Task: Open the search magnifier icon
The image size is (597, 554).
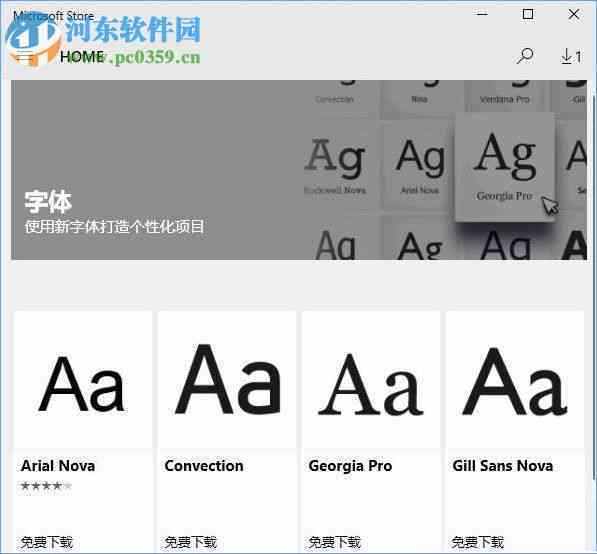Action: (x=525, y=56)
